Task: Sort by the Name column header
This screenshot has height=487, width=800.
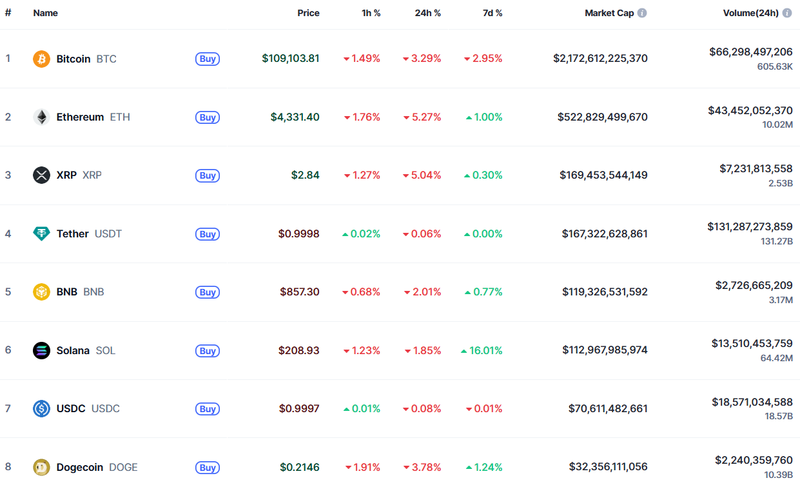Action: [45, 14]
